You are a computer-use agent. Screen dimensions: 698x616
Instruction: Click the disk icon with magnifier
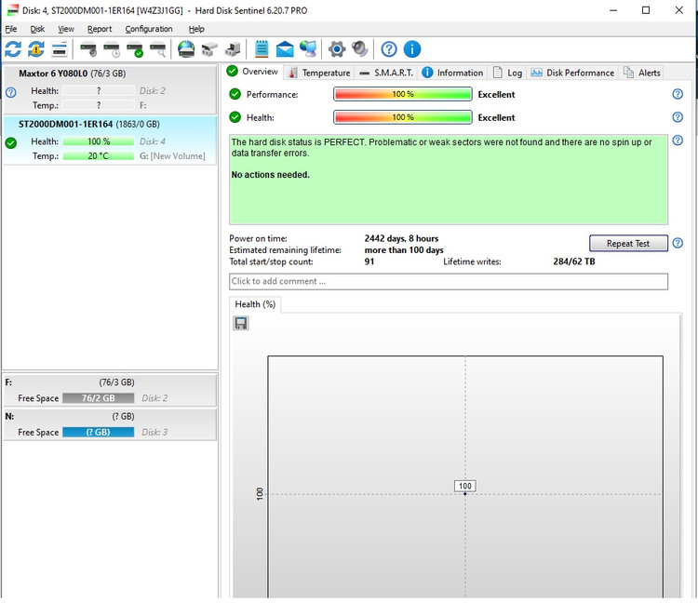tap(157, 49)
